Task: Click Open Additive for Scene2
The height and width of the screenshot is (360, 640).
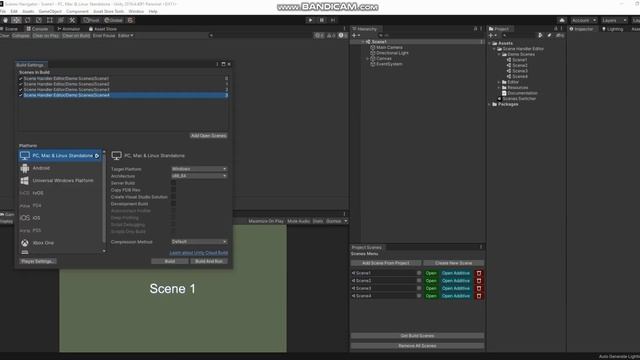Action: click(x=456, y=281)
